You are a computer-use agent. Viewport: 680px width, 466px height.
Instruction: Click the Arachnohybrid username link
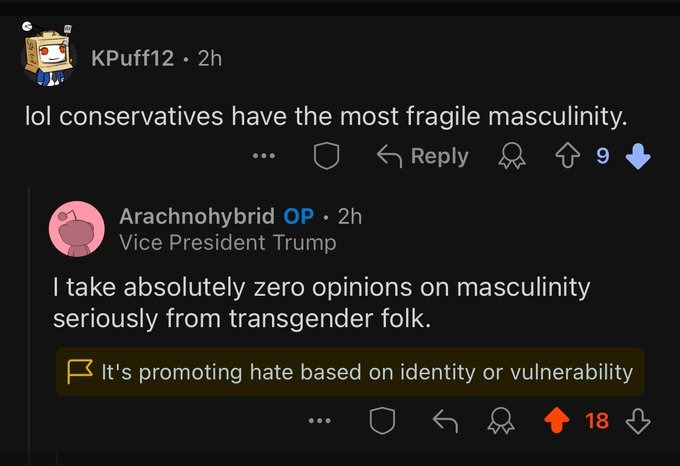(196, 216)
